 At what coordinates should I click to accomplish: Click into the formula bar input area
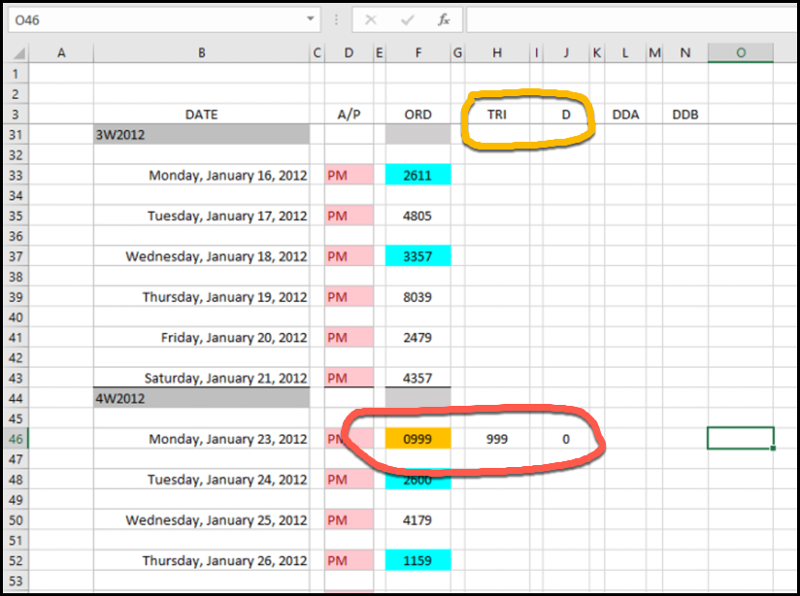coord(630,19)
